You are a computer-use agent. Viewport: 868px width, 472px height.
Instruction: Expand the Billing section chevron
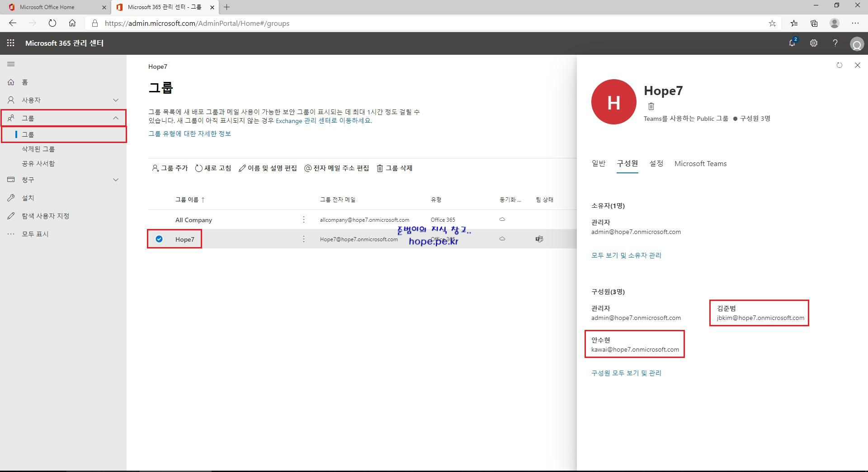116,180
